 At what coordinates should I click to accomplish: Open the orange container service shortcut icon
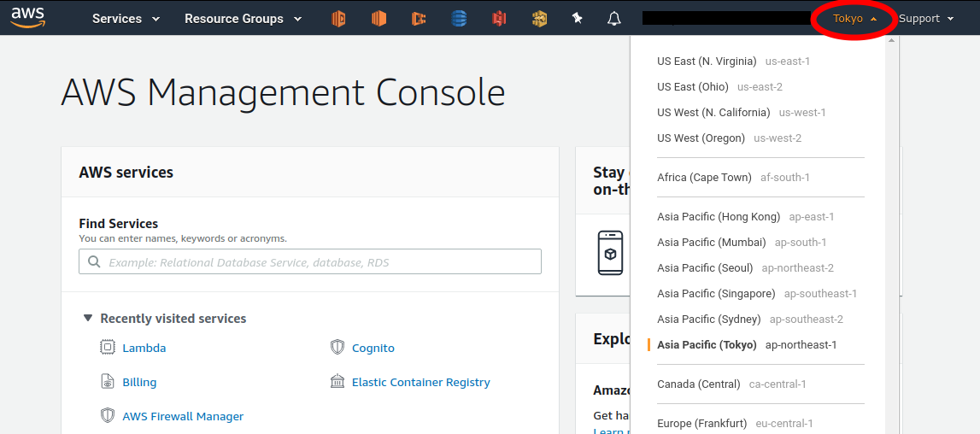pos(419,19)
